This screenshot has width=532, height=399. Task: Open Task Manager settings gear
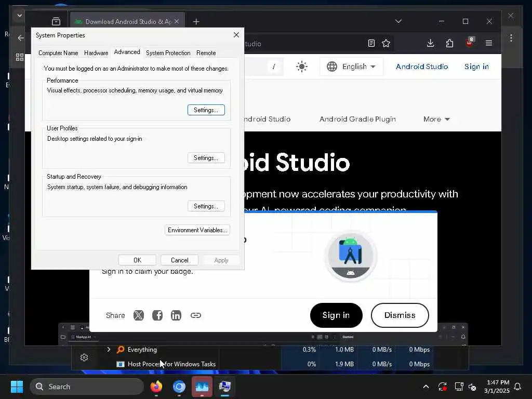coord(84,357)
